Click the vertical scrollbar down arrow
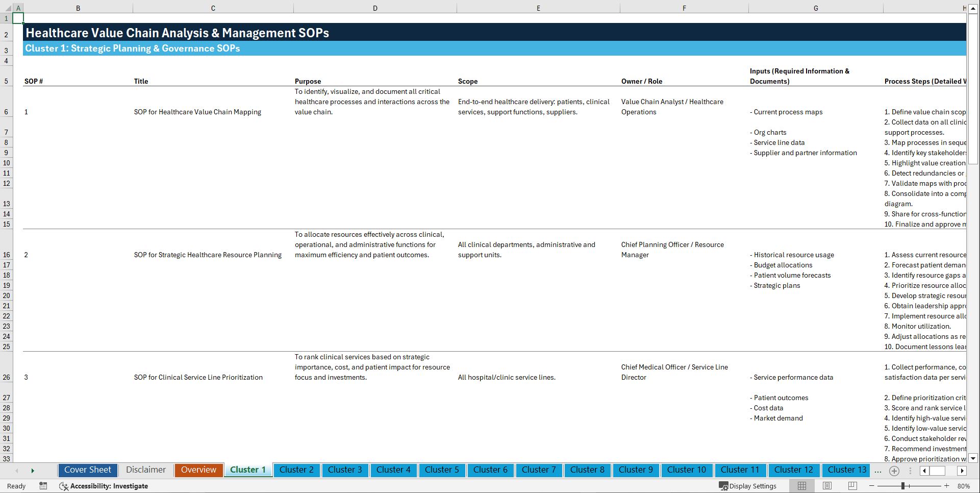The width and height of the screenshot is (980, 493). tap(973, 458)
